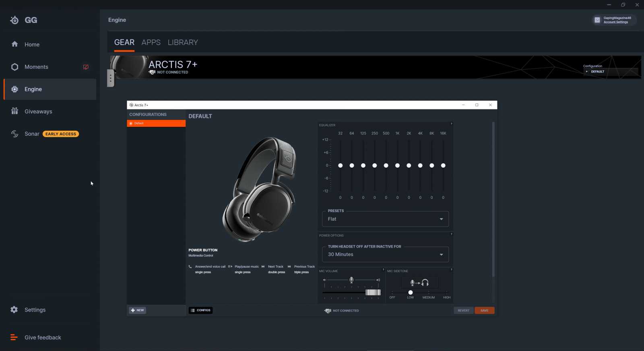The image size is (644, 351).
Task: Click the three-dot drag handle beside banner
Action: point(111,78)
